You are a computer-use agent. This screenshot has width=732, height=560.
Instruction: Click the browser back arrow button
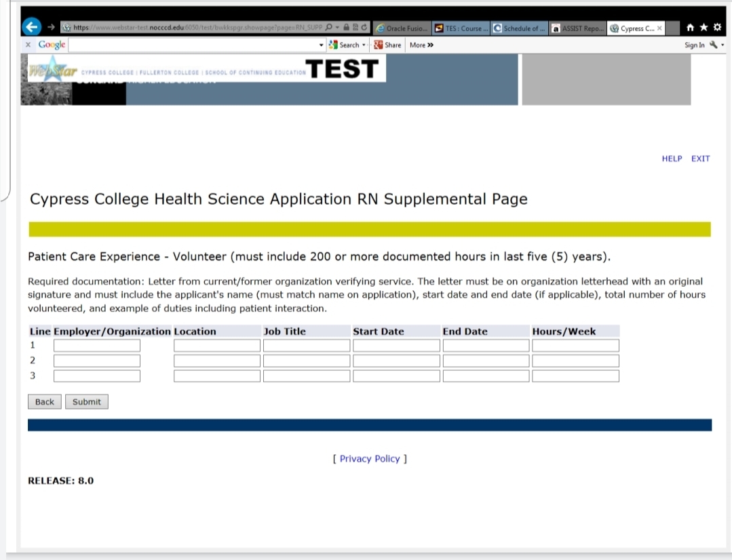(x=32, y=27)
